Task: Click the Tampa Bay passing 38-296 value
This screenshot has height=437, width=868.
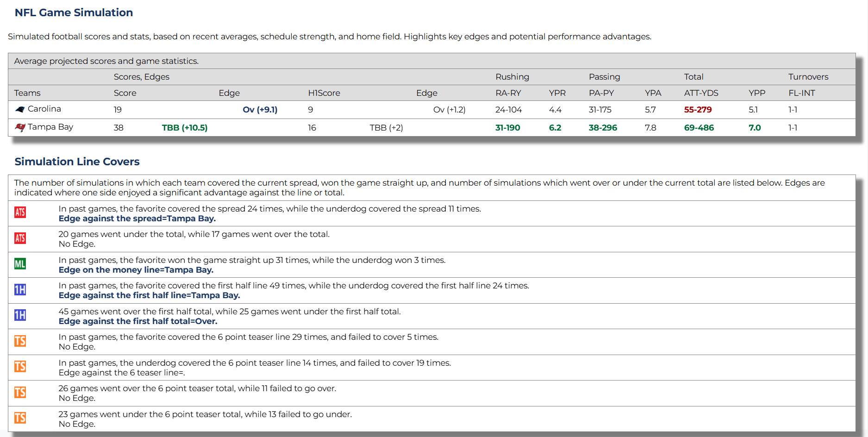Action: point(603,128)
